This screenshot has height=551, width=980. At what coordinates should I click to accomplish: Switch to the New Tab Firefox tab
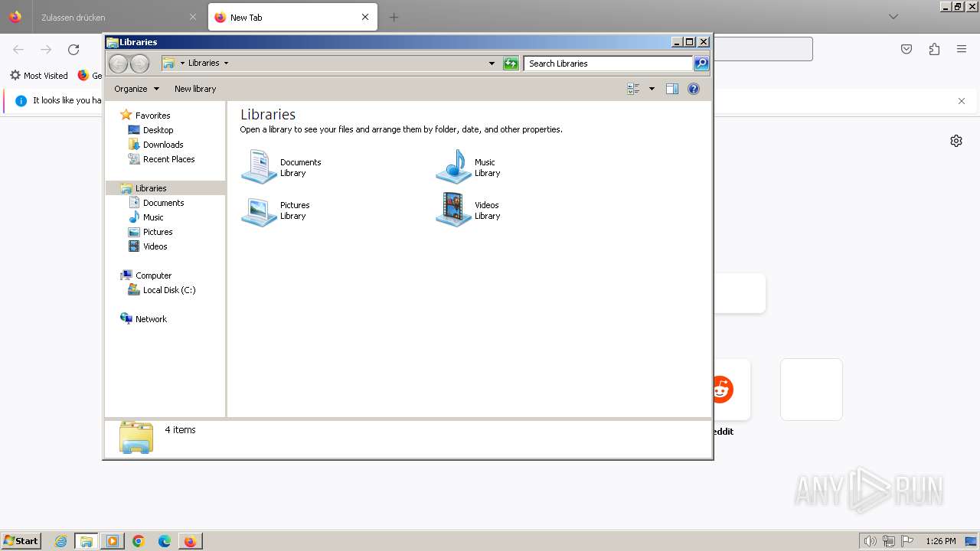click(292, 17)
